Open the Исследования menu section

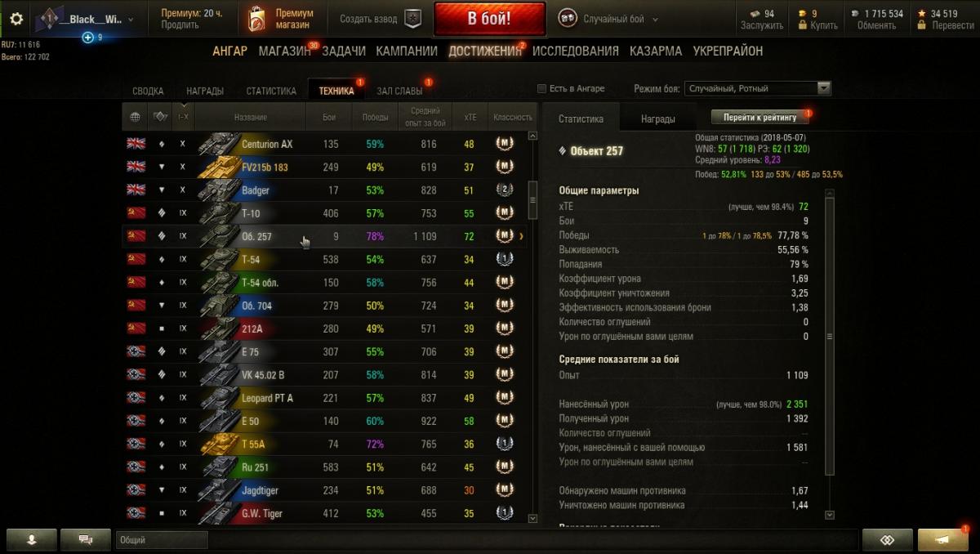pyautogui.click(x=576, y=51)
